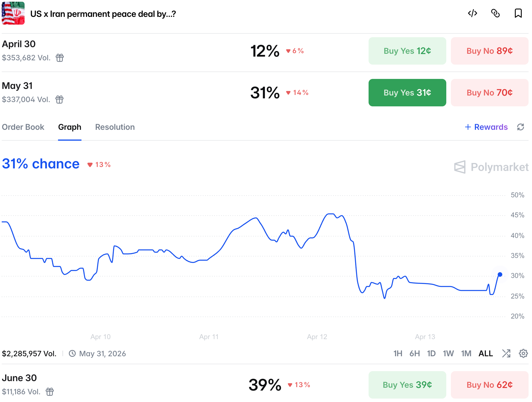Image resolution: width=532 pixels, height=402 pixels.
Task: Open the Resolution tab
Action: click(115, 127)
